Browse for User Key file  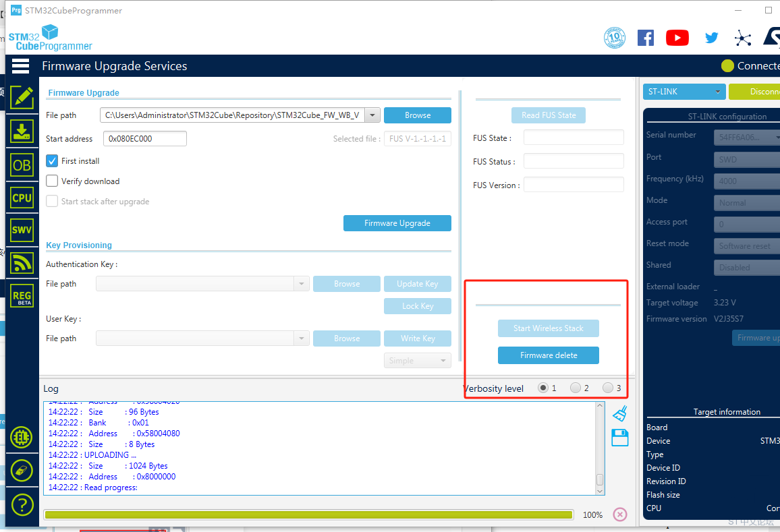(347, 338)
